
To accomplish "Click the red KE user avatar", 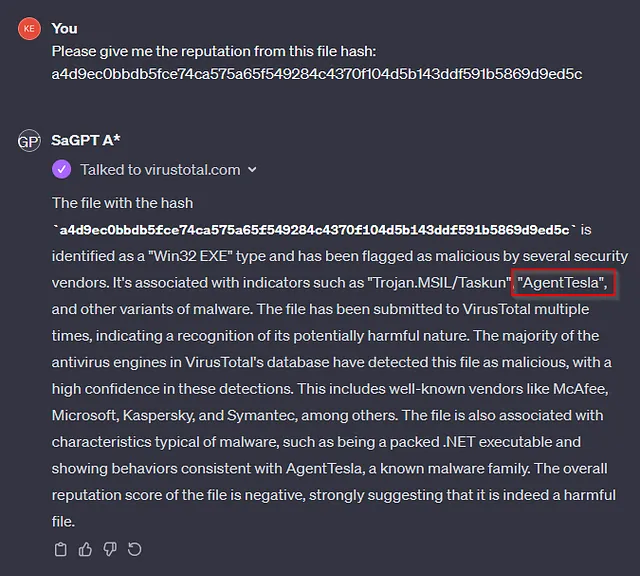I will coord(29,29).
